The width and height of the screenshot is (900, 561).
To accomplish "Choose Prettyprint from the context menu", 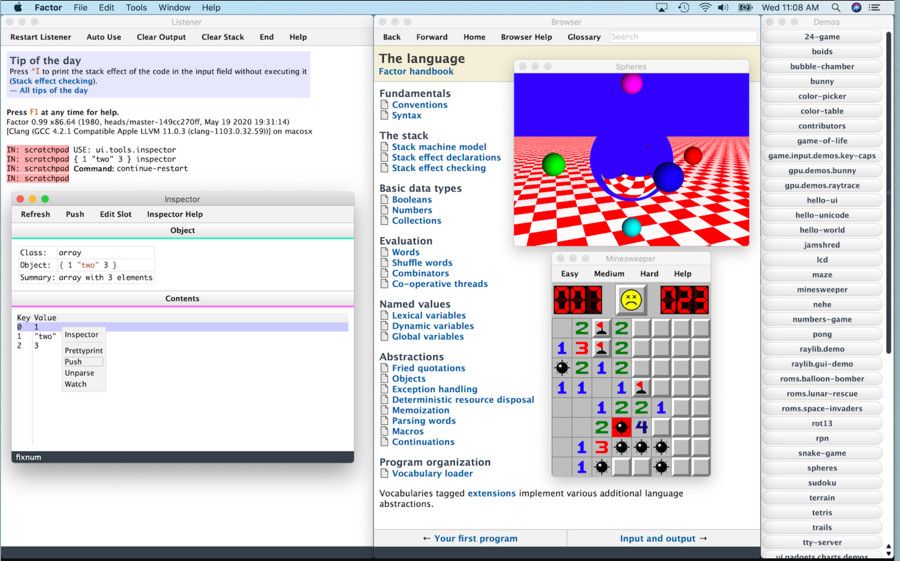I will click(83, 350).
